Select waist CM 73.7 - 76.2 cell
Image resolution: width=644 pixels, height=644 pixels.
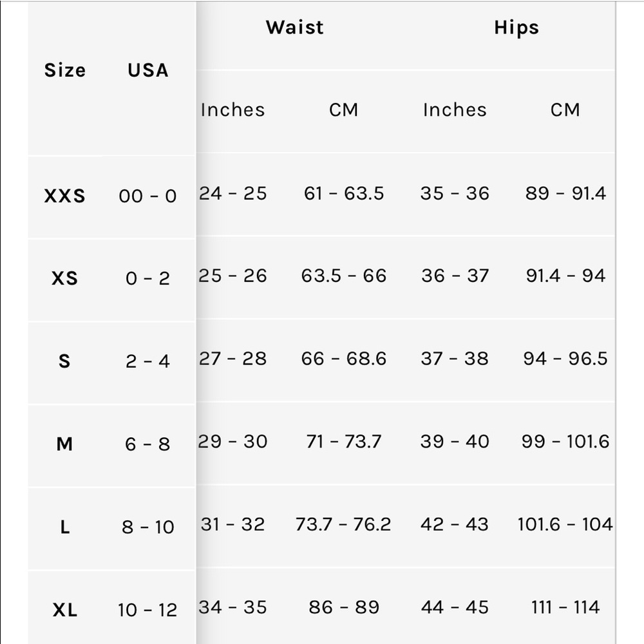point(343,524)
